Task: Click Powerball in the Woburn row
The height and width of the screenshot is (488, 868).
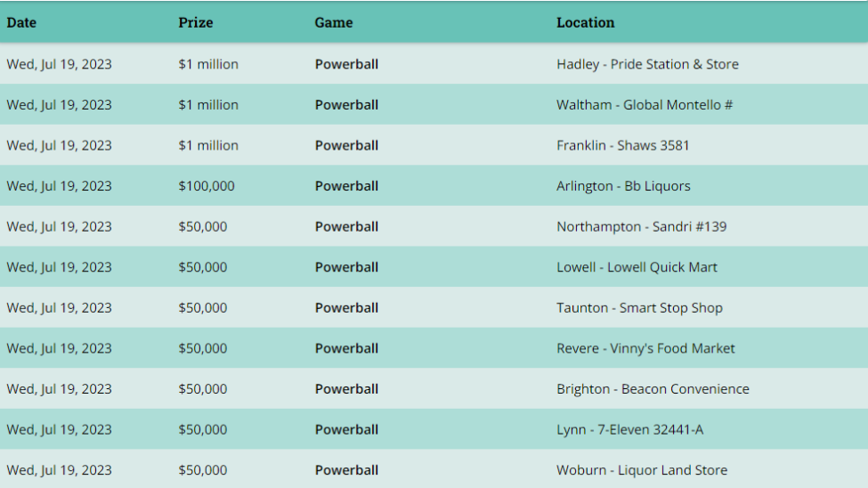Action: 346,470
